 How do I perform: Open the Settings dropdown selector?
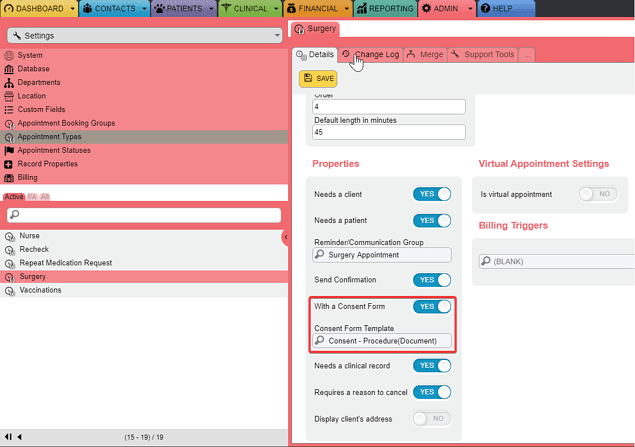click(x=145, y=36)
